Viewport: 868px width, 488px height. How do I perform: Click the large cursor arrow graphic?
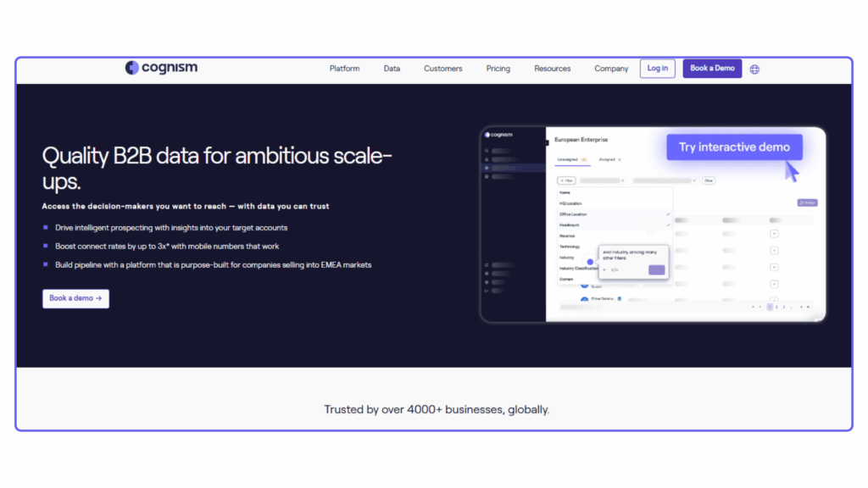(x=791, y=172)
